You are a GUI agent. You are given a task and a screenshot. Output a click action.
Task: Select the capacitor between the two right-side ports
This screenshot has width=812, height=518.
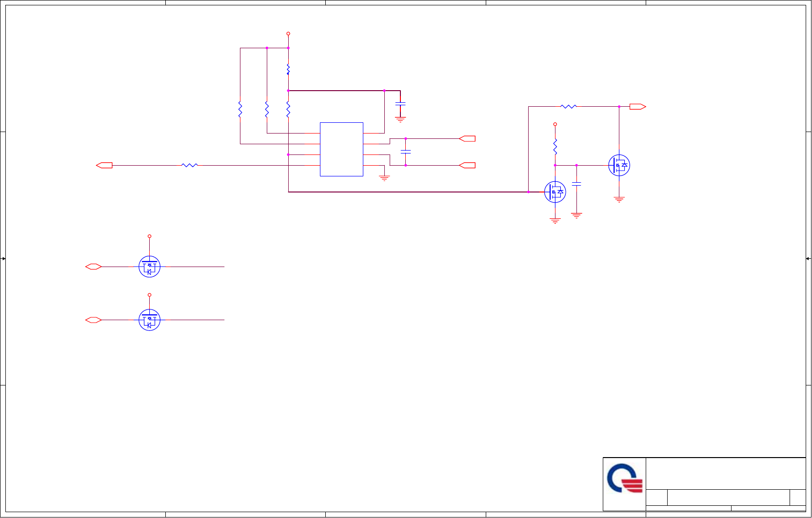405,152
